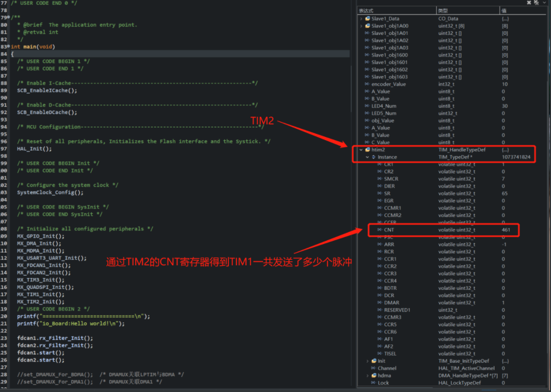Click the pointer icon next to Instance
551x392 pixels.
[x=374, y=157]
